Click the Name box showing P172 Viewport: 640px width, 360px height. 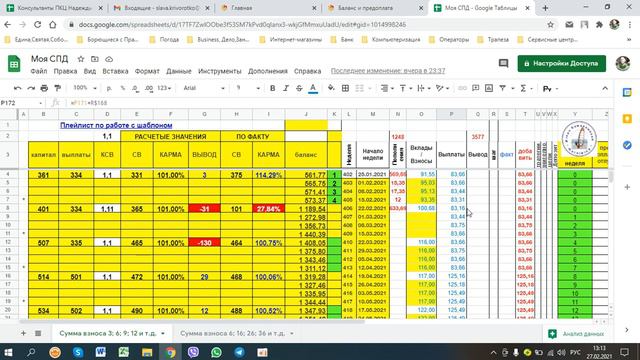(21, 103)
